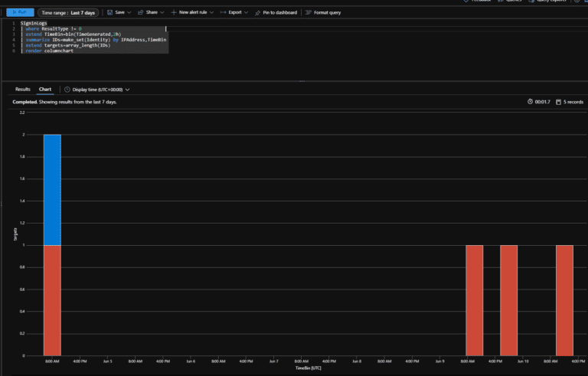Screen dimensions: 588x376
Task: Click the 0.8 y-axis value
Action: [22, 267]
